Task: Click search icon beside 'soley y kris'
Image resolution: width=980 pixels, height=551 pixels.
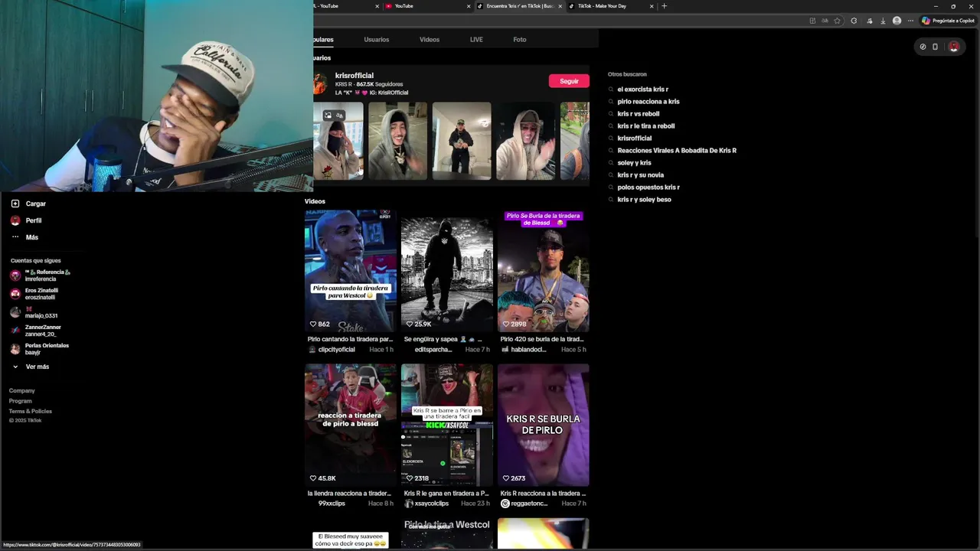Action: click(x=611, y=163)
